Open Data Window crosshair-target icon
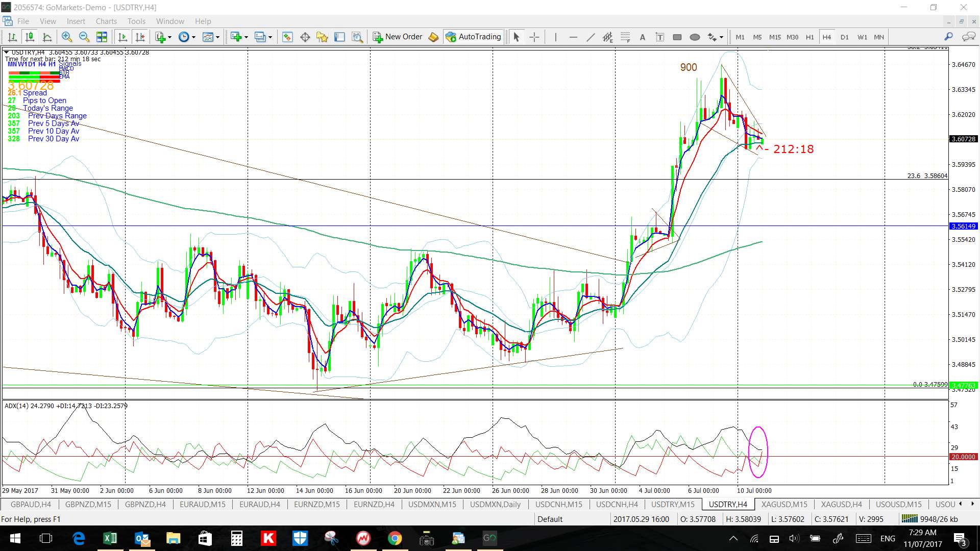 coord(305,37)
